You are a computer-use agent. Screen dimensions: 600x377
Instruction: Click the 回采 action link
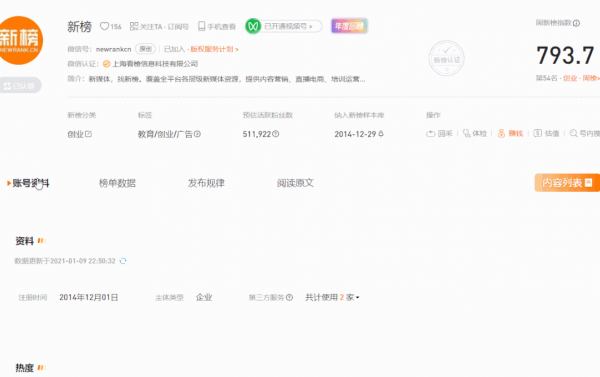pos(445,134)
